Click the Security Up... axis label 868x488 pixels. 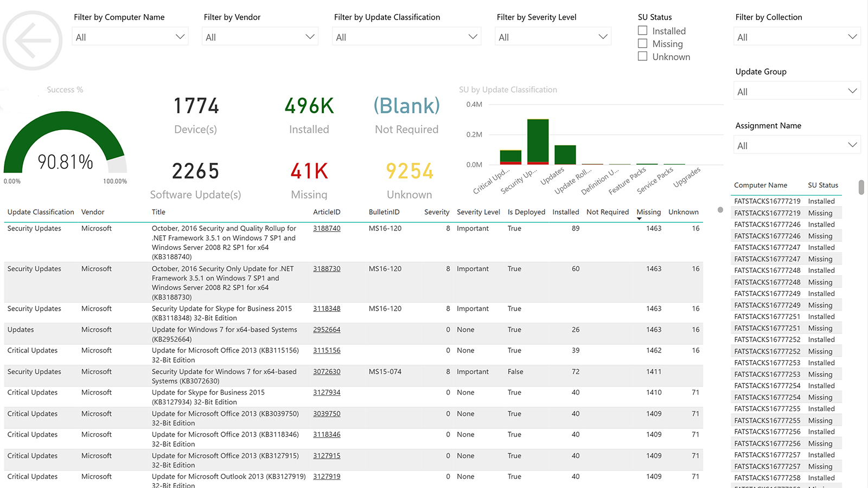point(519,181)
